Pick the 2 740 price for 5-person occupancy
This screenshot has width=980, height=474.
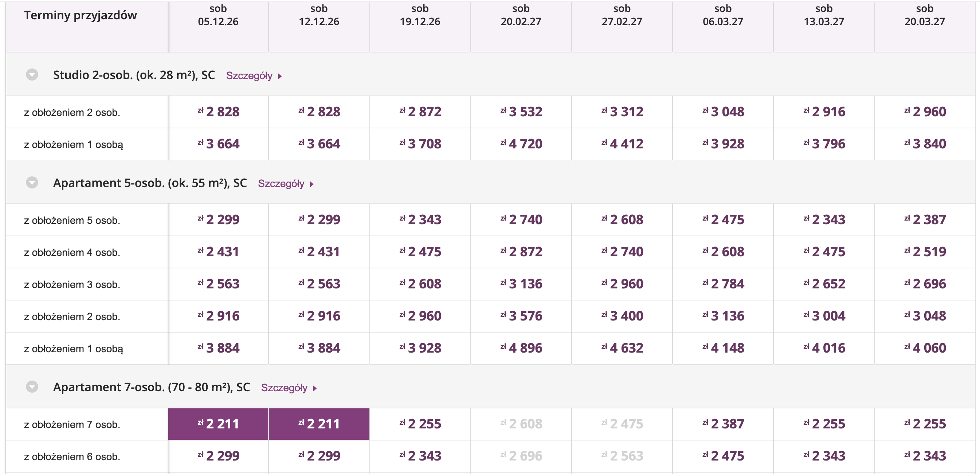pyautogui.click(x=521, y=219)
